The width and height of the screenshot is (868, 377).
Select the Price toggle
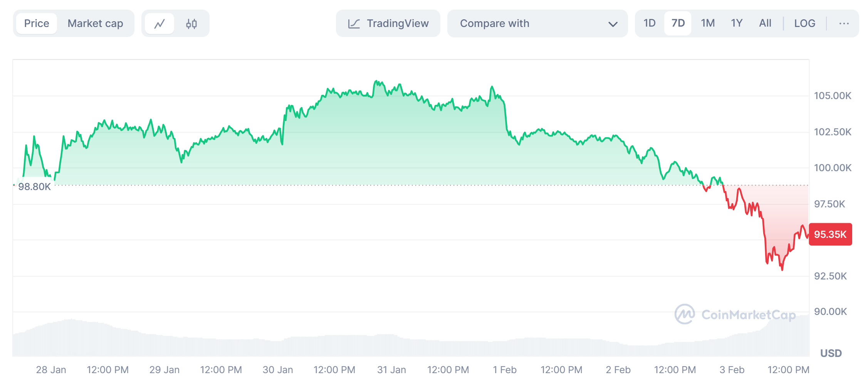[37, 24]
